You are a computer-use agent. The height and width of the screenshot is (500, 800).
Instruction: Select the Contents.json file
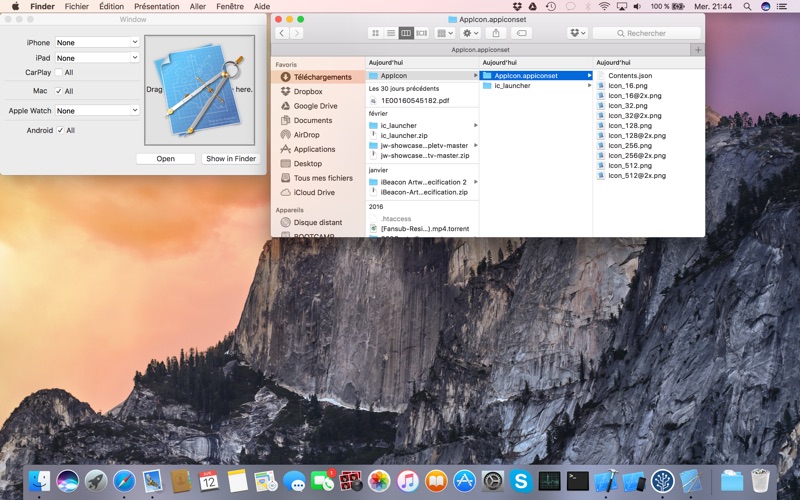click(x=630, y=76)
